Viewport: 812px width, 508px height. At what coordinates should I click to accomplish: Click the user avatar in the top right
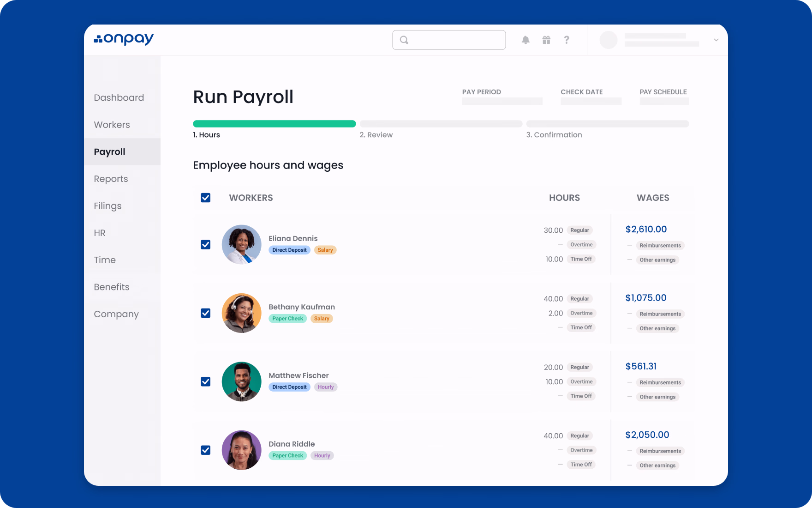[x=608, y=40]
